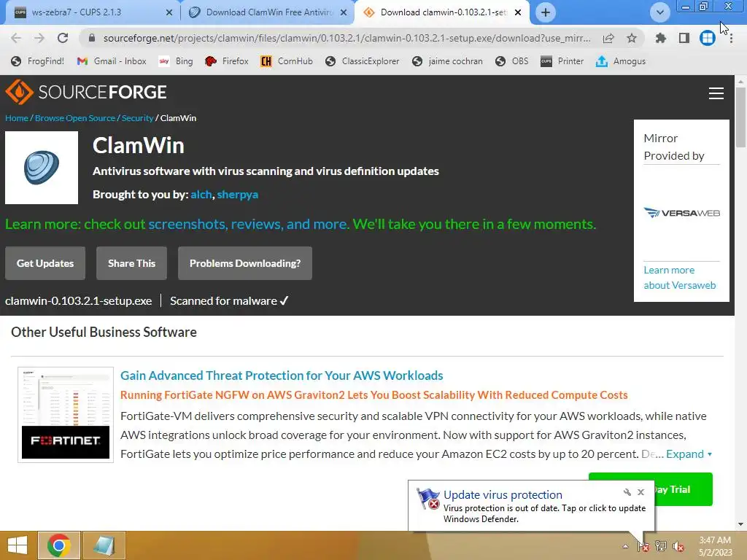This screenshot has height=560, width=747.
Task: Click the Action Center flag tray icon
Action: 643,546
